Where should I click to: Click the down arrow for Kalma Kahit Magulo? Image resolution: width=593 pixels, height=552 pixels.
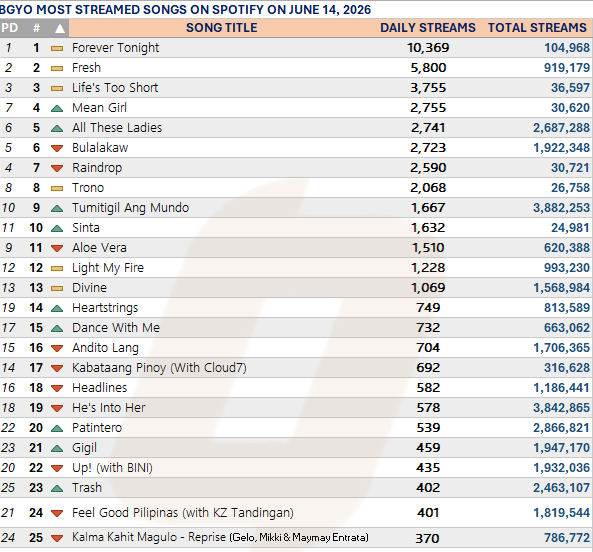click(57, 538)
